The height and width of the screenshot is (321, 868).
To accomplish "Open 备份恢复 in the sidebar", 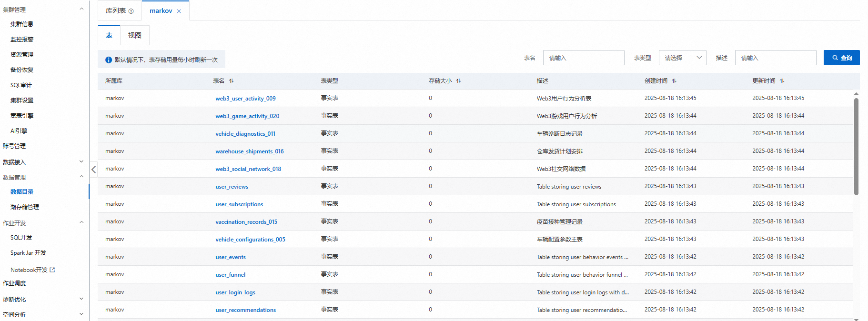I will click(22, 70).
